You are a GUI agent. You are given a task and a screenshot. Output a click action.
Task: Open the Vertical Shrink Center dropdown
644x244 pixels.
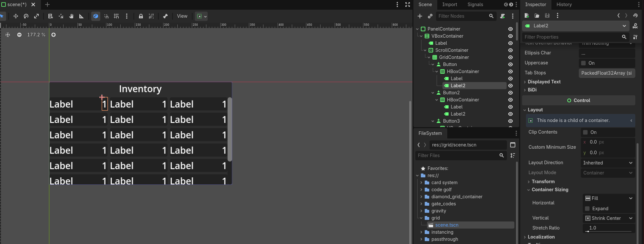click(609, 218)
